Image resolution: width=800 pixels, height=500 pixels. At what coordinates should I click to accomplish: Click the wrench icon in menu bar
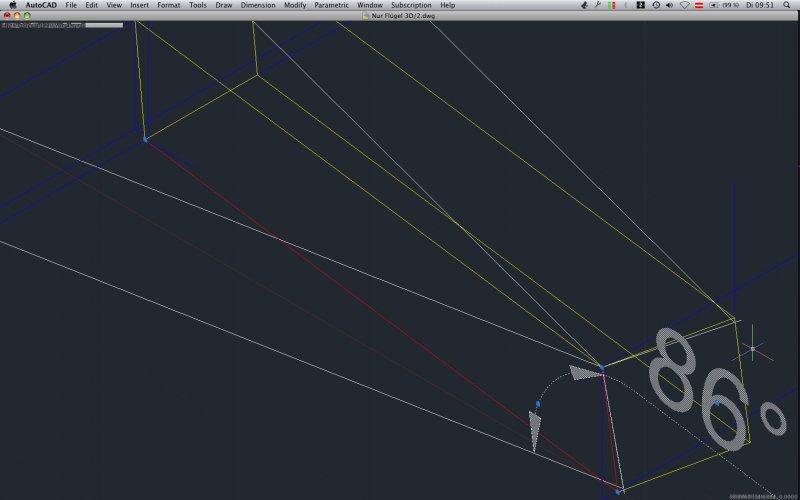coord(598,5)
